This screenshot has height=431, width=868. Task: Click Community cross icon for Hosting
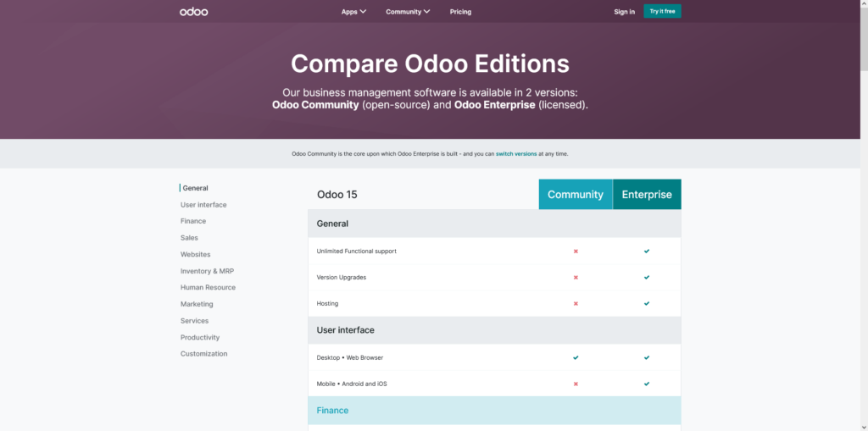point(576,304)
